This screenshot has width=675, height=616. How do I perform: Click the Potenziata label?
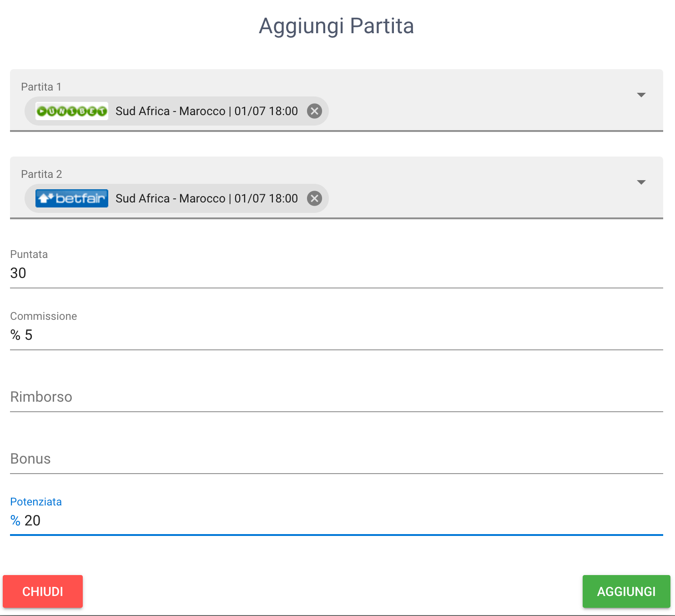(x=36, y=502)
